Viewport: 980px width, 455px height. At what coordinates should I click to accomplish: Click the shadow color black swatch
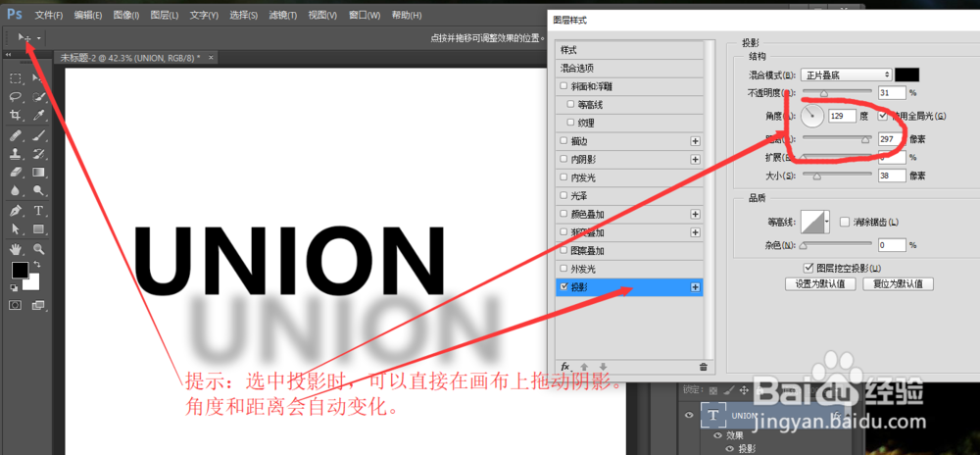pyautogui.click(x=906, y=75)
